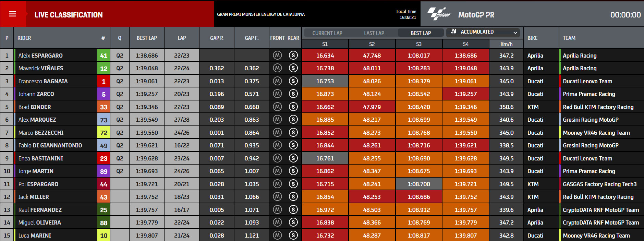The image size is (644, 241).
Task: Switch sector view to Last Lap
Action: (374, 33)
